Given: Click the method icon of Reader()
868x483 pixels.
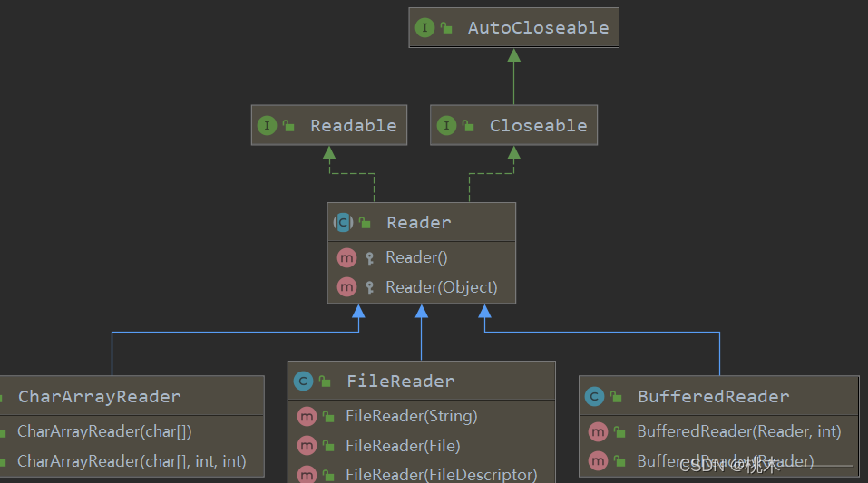Looking at the screenshot, I should click(346, 258).
